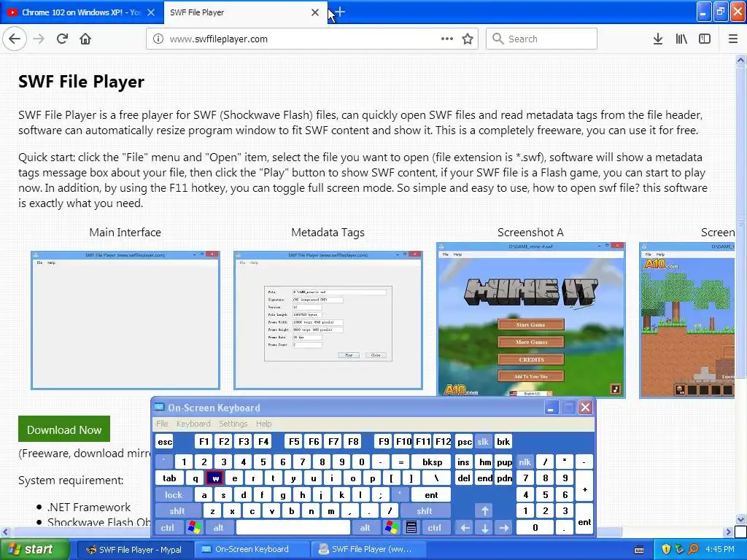Open the browser hamburger menu

click(733, 39)
